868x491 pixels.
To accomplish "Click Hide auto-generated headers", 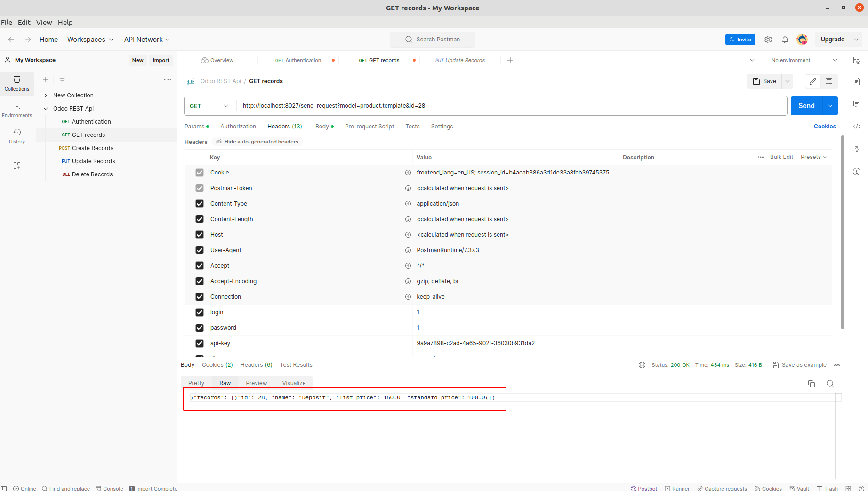I will tap(257, 142).
